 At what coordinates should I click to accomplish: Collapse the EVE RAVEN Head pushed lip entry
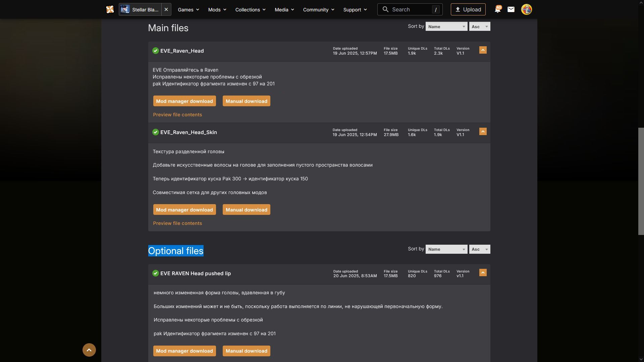click(483, 273)
